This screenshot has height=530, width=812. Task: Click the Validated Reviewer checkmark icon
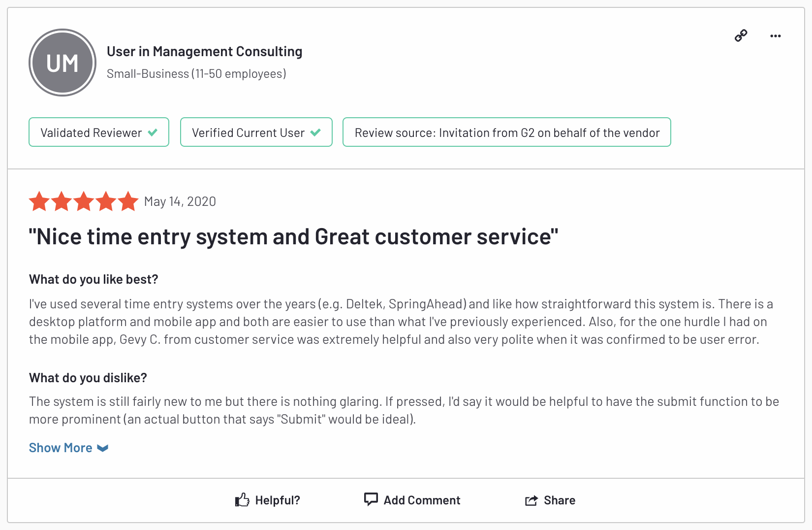click(153, 132)
